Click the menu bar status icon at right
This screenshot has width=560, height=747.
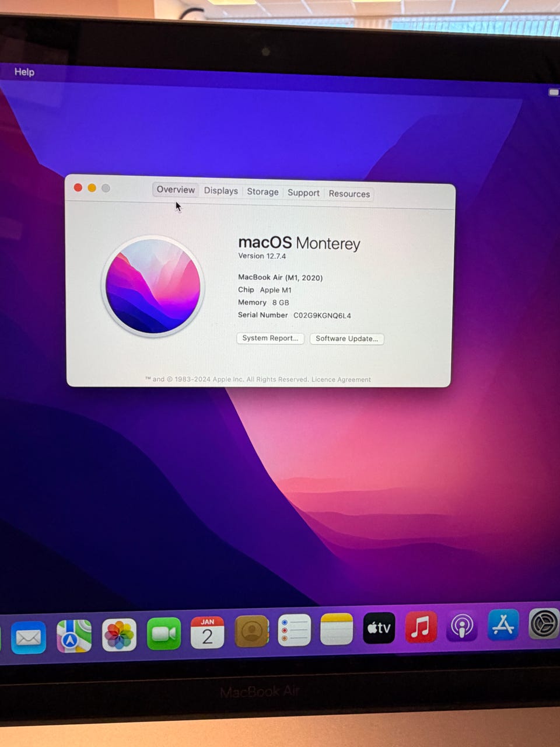click(x=553, y=92)
